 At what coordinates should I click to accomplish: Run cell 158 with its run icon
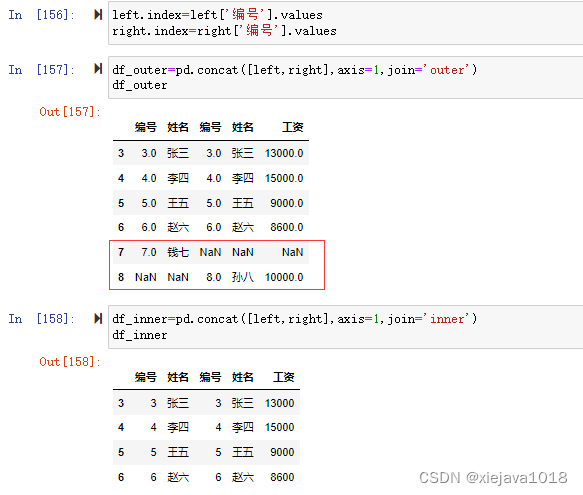pos(98,318)
